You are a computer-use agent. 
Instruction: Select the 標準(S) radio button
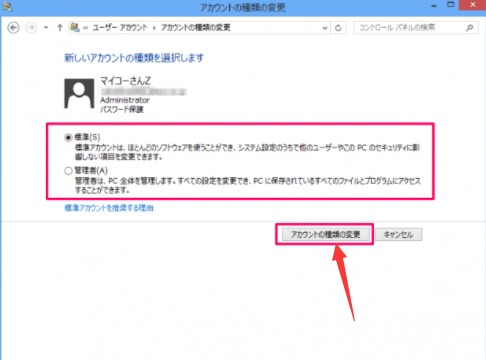68,137
